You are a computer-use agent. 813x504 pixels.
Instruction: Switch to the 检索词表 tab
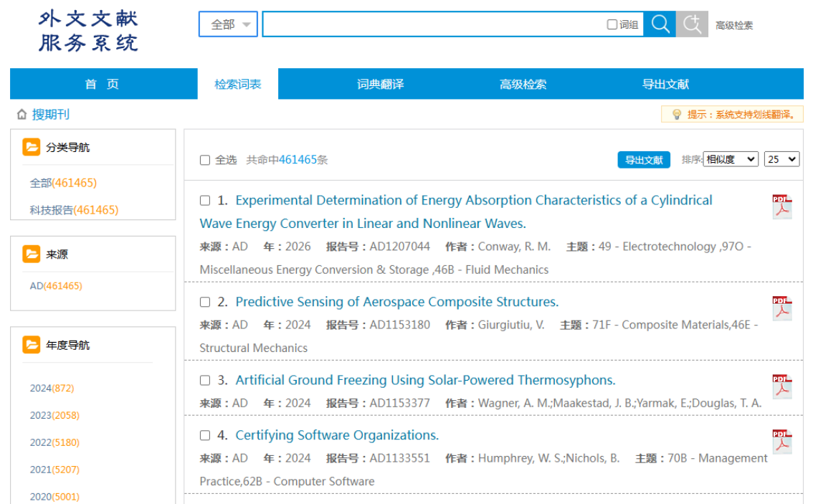click(238, 84)
